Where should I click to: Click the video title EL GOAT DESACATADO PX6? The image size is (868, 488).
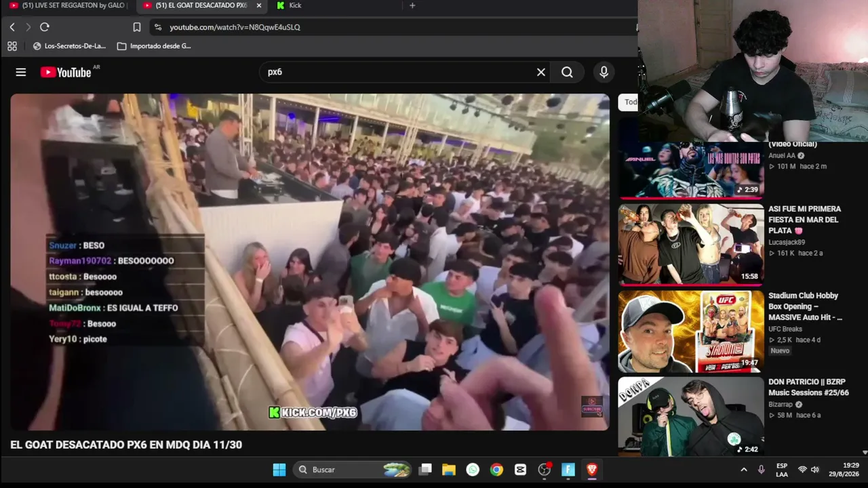[x=126, y=445]
